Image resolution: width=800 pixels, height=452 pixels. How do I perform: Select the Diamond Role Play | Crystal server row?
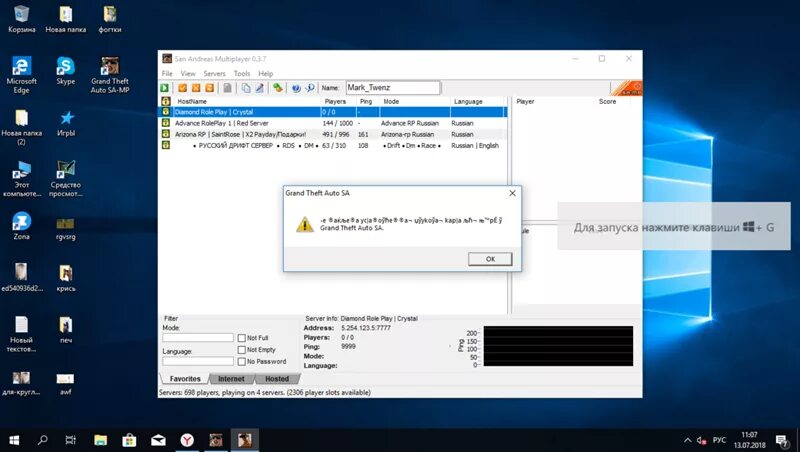pos(333,112)
